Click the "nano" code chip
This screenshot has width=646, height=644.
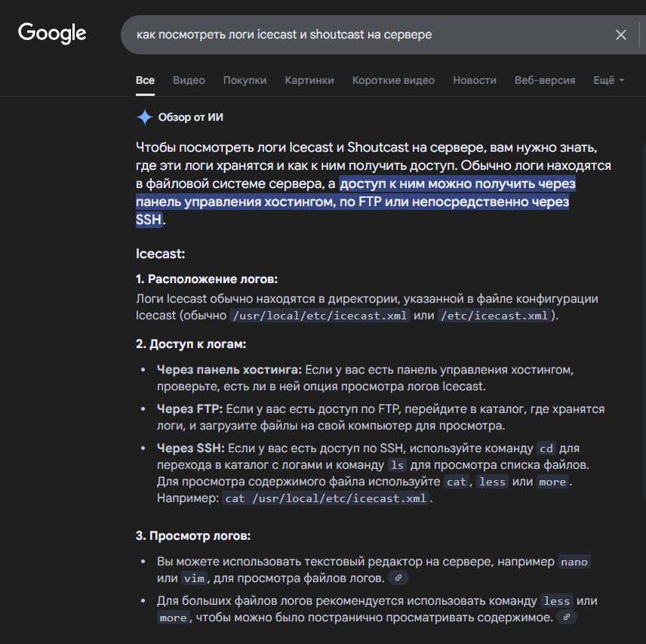pyautogui.click(x=574, y=562)
